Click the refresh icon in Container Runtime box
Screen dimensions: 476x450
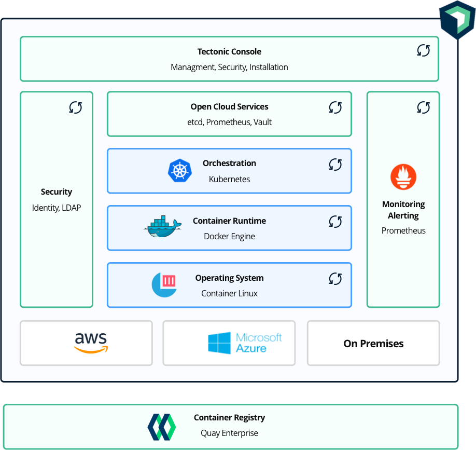[335, 222]
